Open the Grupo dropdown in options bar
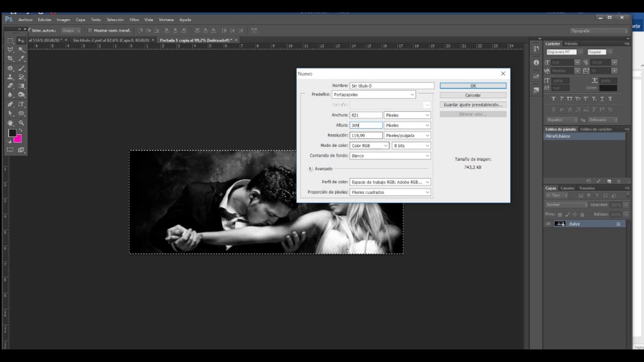The width and height of the screenshot is (644, 362). point(71,31)
